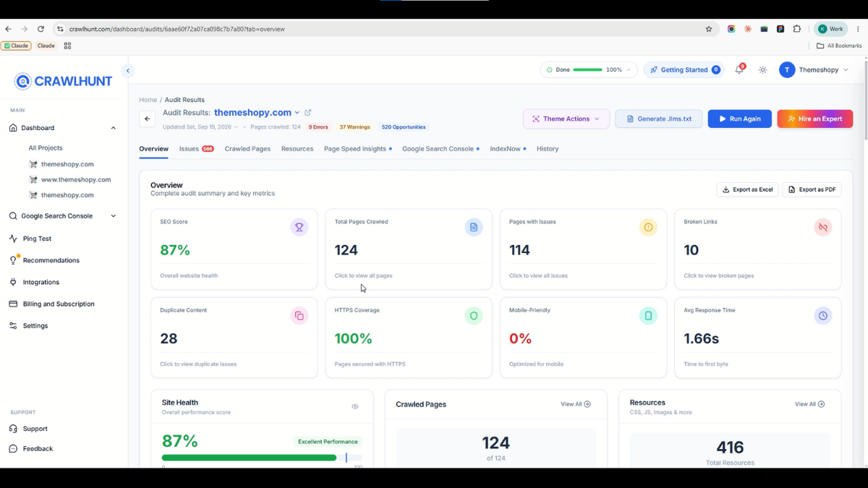The width and height of the screenshot is (868, 488).
Task: Click the Mobile-Friendly phone icon
Action: (x=648, y=316)
